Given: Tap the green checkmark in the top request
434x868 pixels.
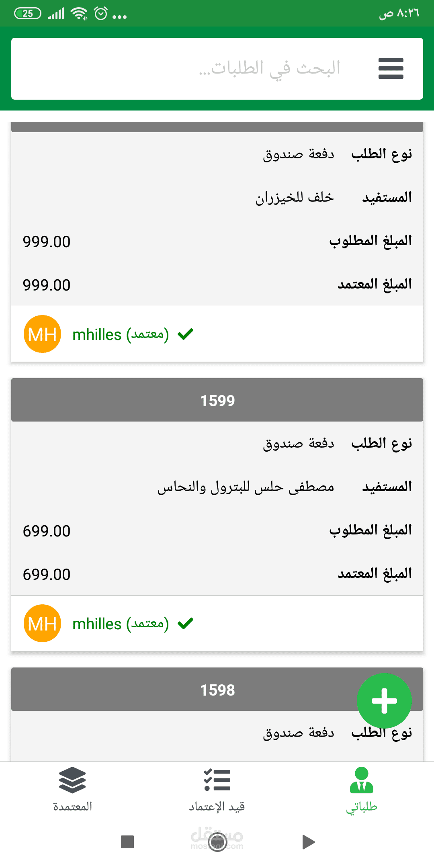Looking at the screenshot, I should pyautogui.click(x=186, y=334).
